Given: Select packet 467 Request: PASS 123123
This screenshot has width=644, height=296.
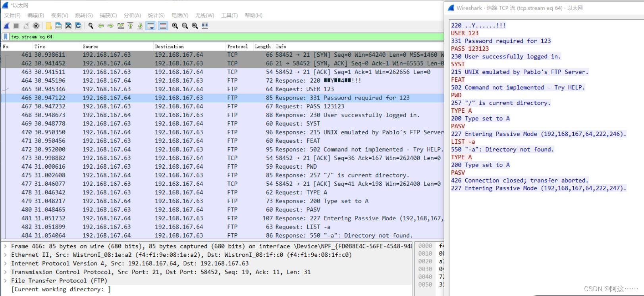Looking at the screenshot, I should pyautogui.click(x=222, y=106).
